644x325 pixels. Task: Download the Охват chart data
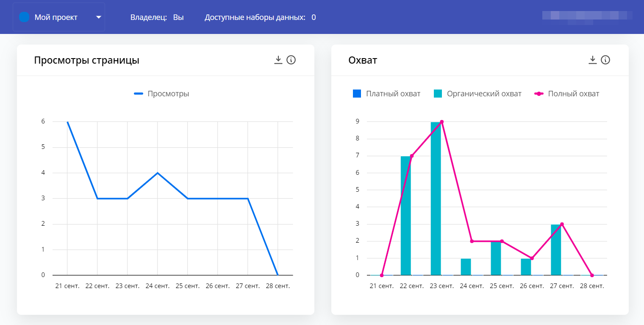point(592,60)
